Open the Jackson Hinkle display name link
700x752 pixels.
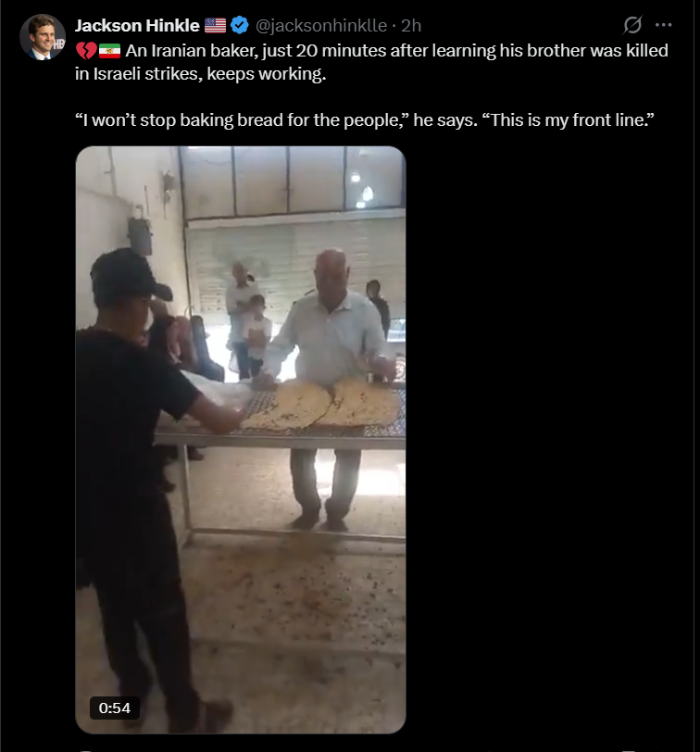(x=137, y=25)
